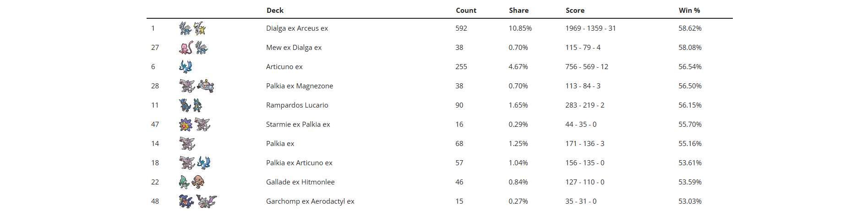Open the Rampardos Lucario deck link
Image resolution: width=868 pixels, height=211 pixels.
point(297,105)
